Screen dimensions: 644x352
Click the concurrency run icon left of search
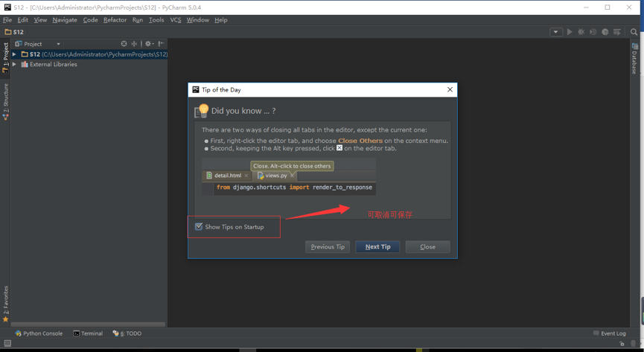[x=617, y=31]
